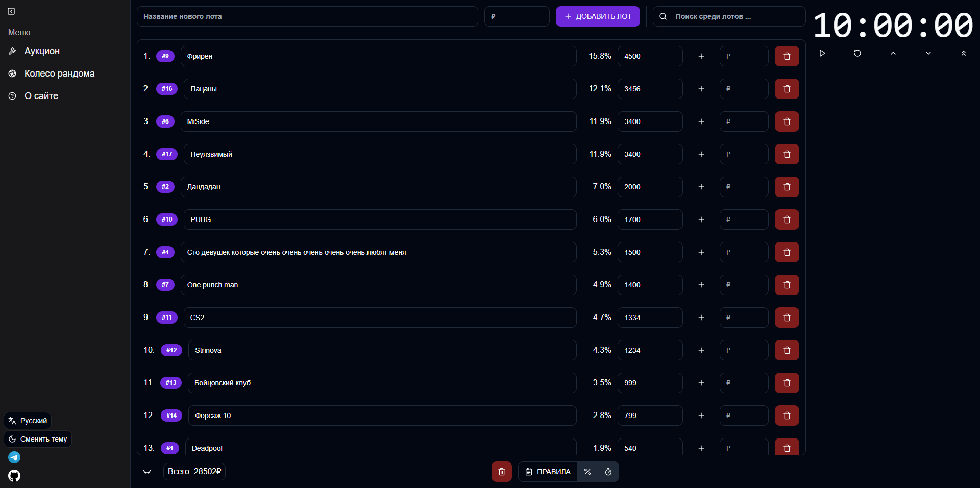The image size is (980, 488).
Task: Increase timer using the single up chevron
Action: tap(893, 53)
